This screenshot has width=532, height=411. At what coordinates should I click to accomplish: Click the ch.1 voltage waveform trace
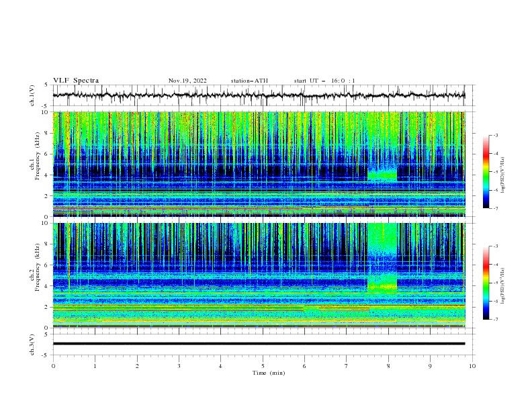[x=259, y=95]
